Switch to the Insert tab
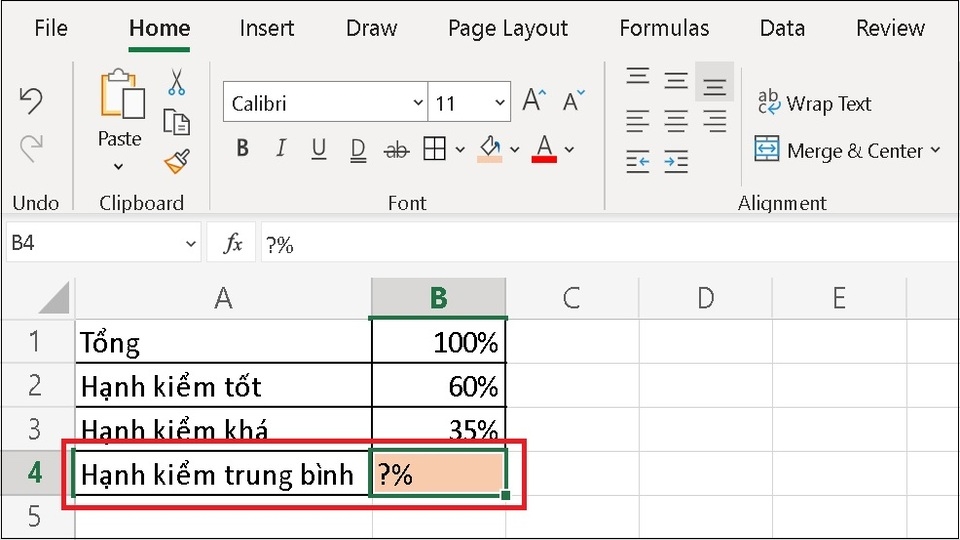 tap(266, 28)
